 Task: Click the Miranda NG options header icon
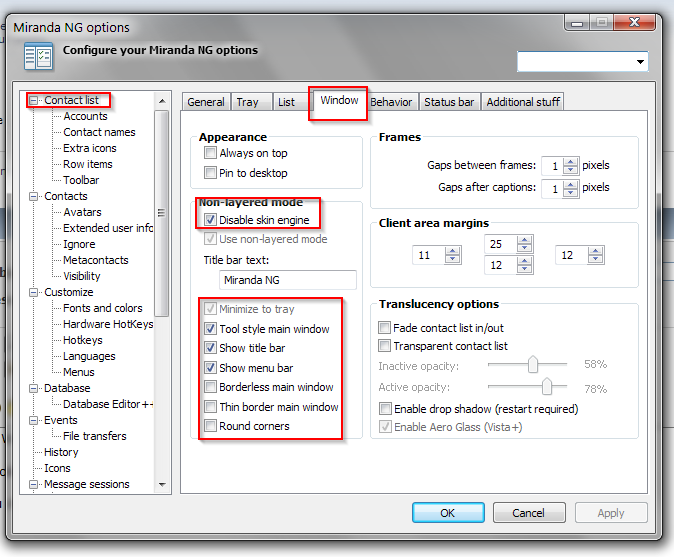38,56
